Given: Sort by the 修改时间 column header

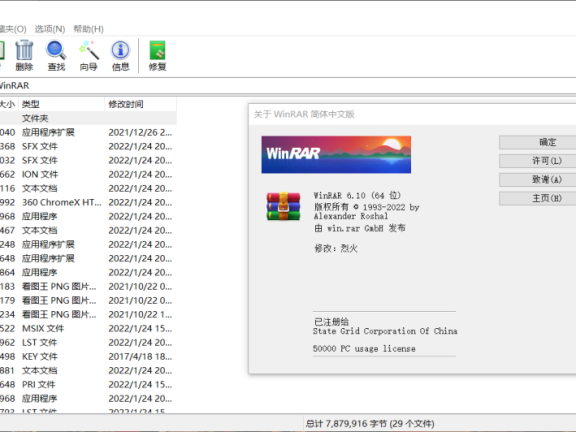Looking at the screenshot, I should click(x=141, y=104).
